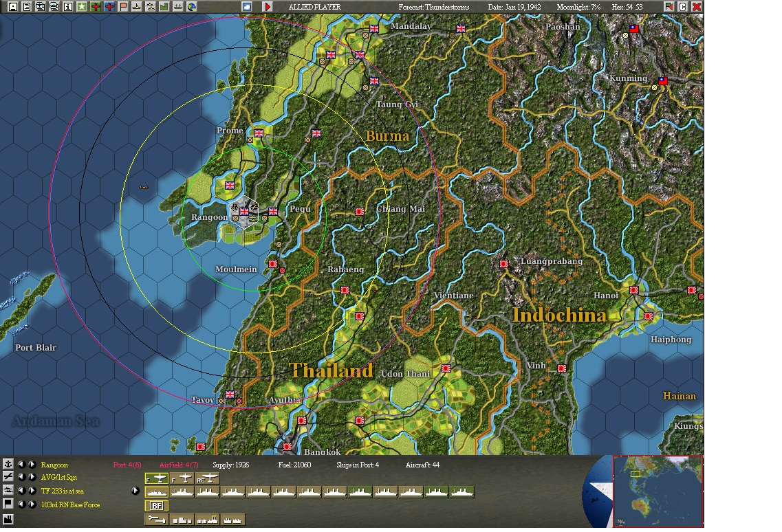Click the 'Forecast: Thunderstorms' text
Viewport: 782px width, 532px height.
pos(434,7)
